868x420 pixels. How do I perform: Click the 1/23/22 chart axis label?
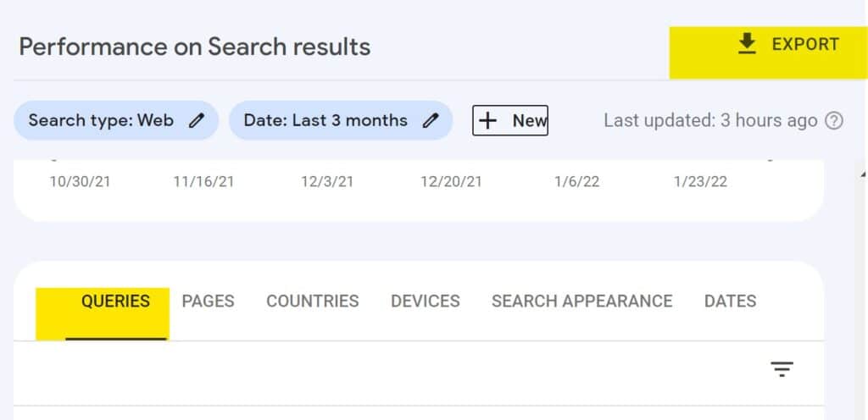[700, 182]
